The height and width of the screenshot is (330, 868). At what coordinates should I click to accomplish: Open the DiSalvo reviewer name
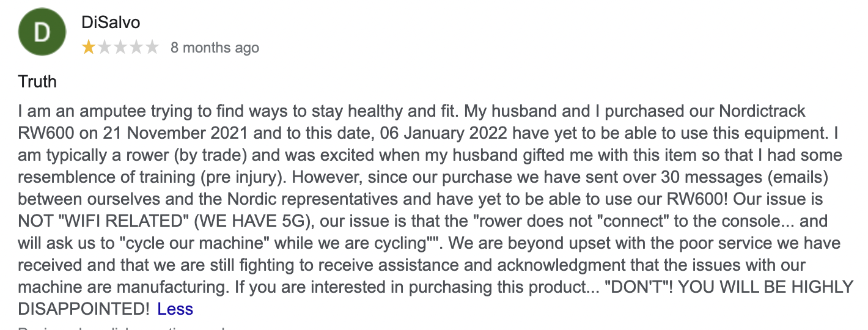pyautogui.click(x=111, y=23)
